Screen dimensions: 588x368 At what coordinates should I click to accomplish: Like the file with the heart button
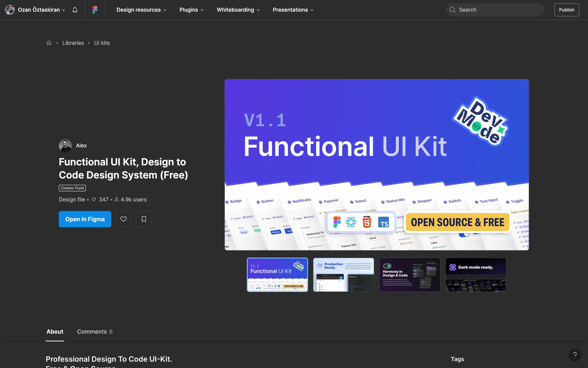124,219
